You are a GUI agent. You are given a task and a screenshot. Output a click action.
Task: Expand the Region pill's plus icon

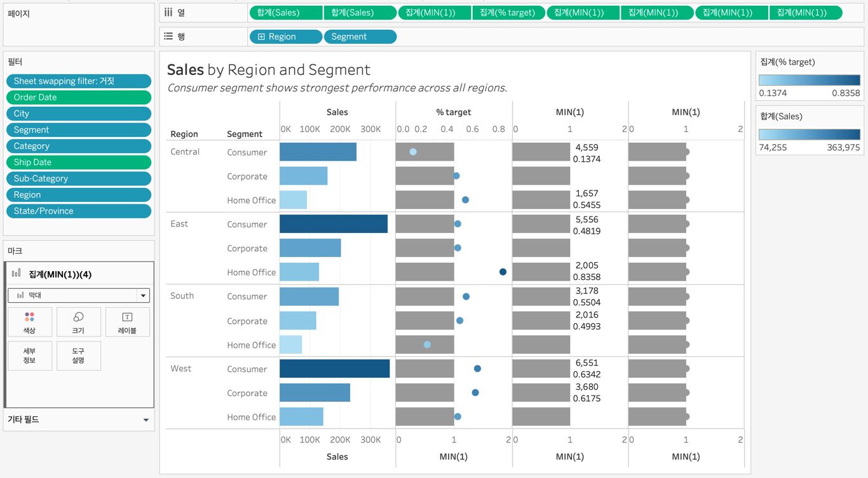261,37
